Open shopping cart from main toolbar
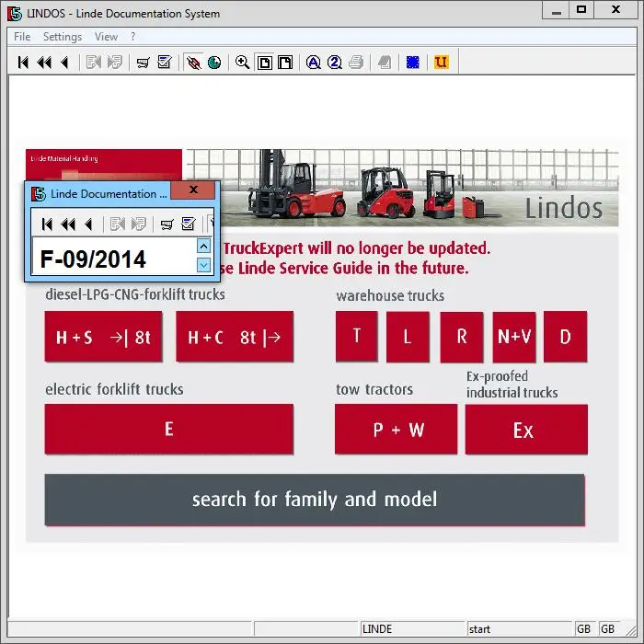Image resolution: width=644 pixels, height=644 pixels. [x=143, y=63]
